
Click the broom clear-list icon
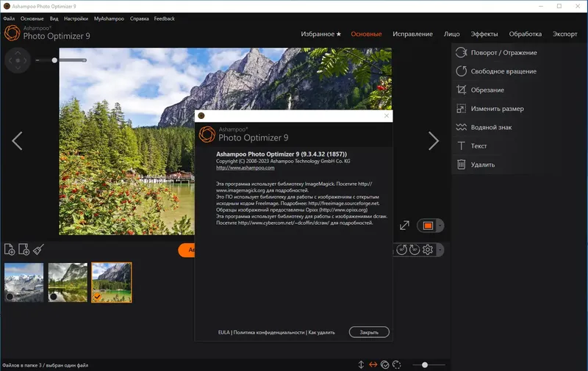coord(38,249)
